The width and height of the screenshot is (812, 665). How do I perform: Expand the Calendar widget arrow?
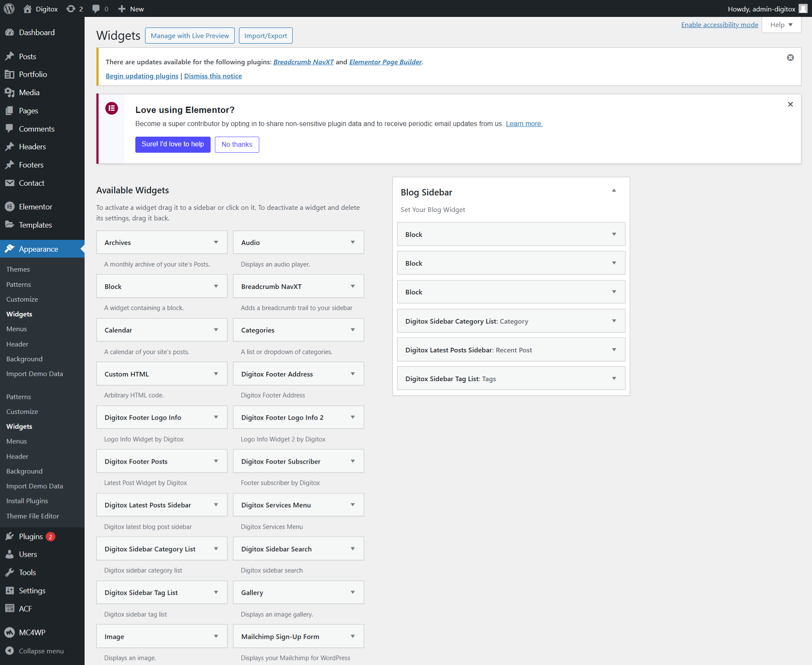[x=216, y=330]
